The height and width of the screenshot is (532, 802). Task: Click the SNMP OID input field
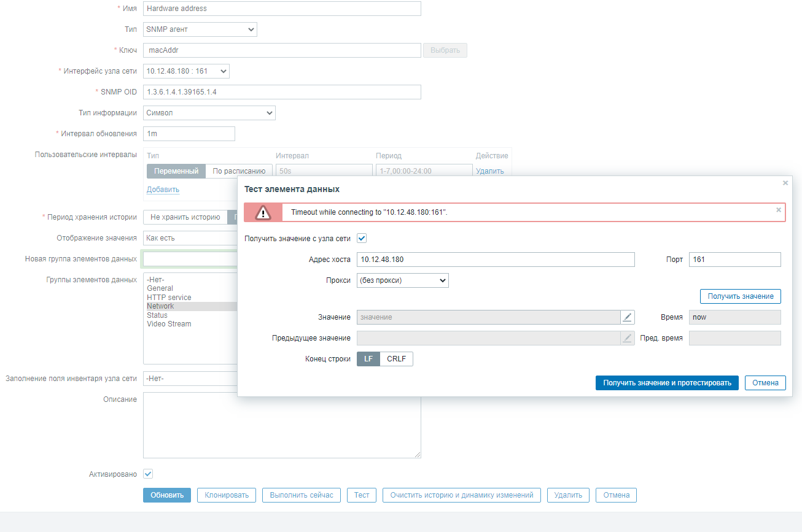(x=282, y=92)
